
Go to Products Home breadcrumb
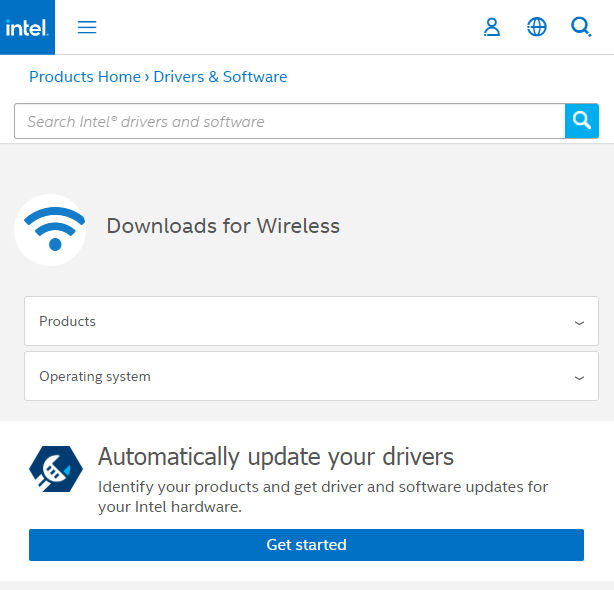click(x=85, y=77)
